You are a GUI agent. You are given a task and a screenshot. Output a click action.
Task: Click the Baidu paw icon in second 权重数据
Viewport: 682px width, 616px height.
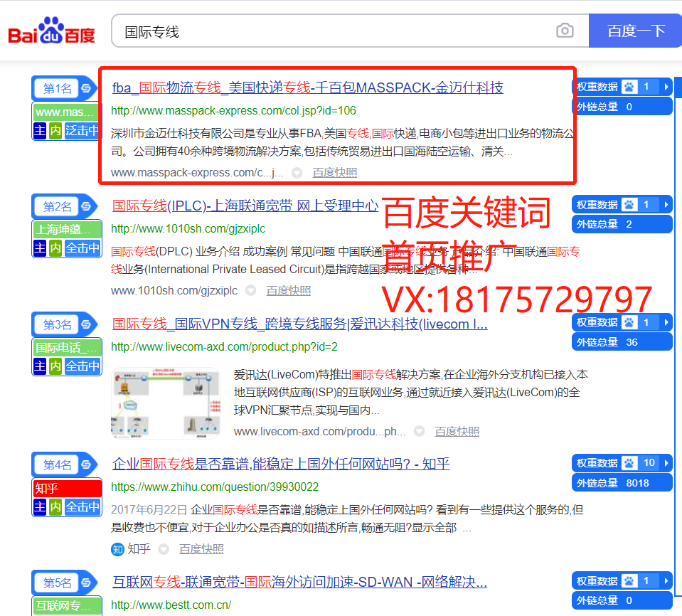pos(629,204)
